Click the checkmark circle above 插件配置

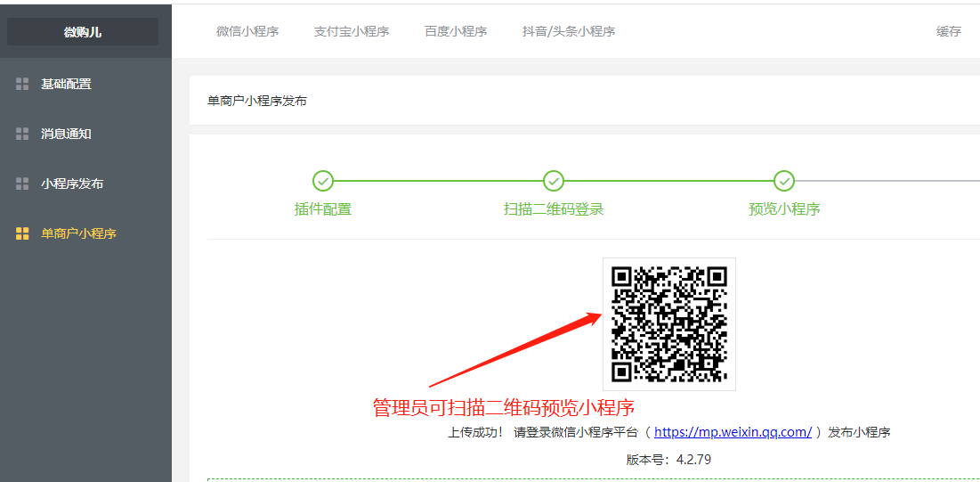pyautogui.click(x=323, y=182)
